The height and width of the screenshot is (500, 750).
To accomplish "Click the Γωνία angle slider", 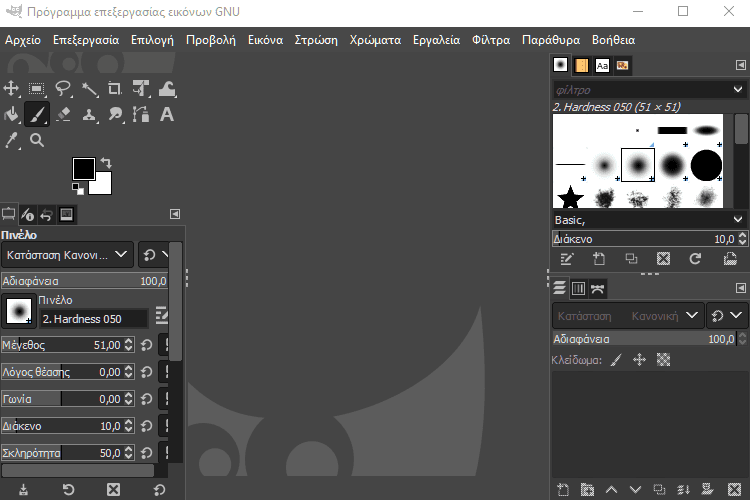I will click(67, 399).
